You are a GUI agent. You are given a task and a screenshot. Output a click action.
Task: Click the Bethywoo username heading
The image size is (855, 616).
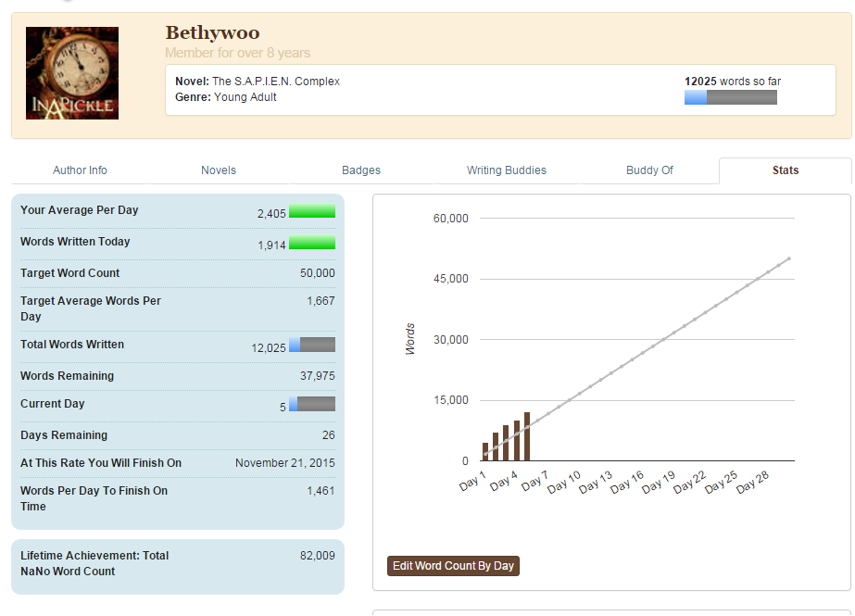click(x=212, y=33)
